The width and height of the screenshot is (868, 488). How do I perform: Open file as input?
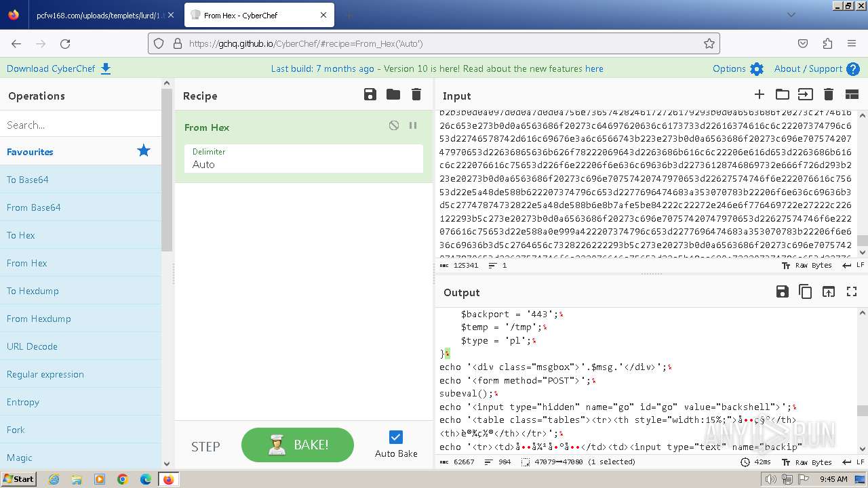point(805,95)
